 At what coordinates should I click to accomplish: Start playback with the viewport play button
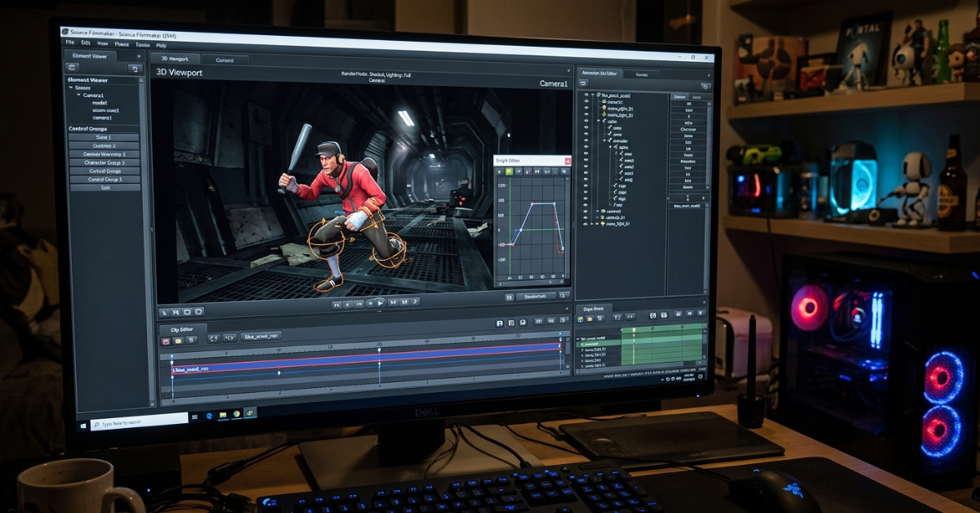tap(380, 302)
